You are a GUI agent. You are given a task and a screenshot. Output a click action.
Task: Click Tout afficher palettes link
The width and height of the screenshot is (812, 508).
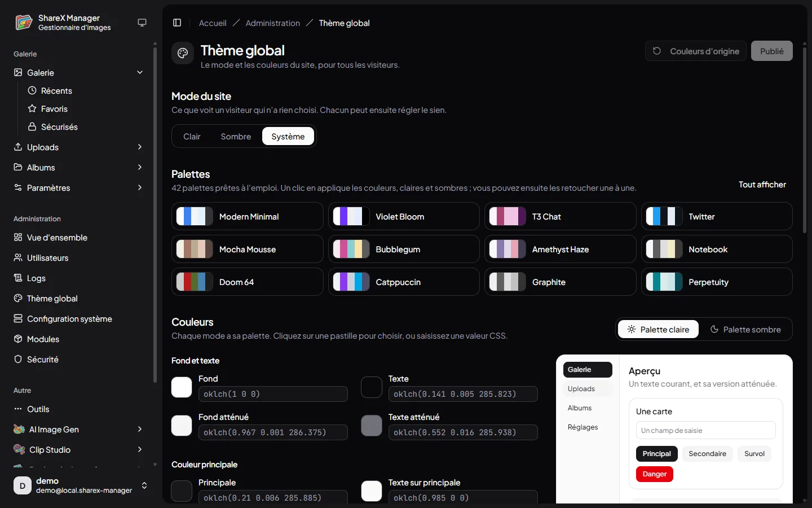[x=762, y=185]
